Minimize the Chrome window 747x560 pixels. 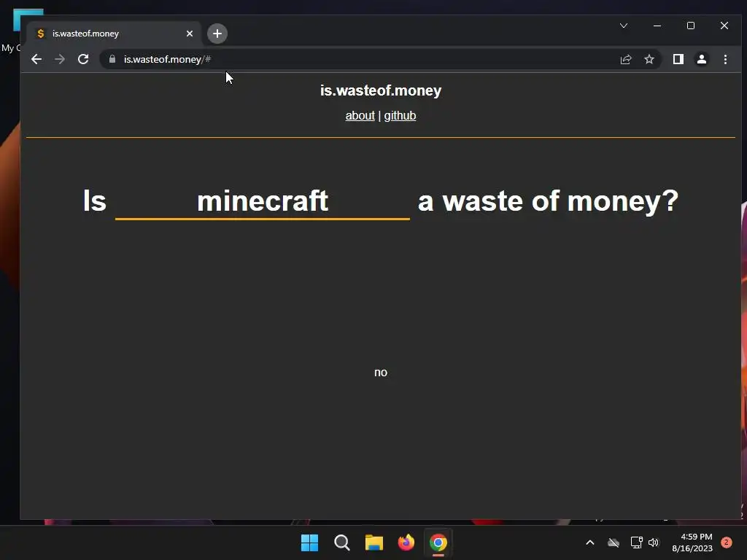point(657,26)
